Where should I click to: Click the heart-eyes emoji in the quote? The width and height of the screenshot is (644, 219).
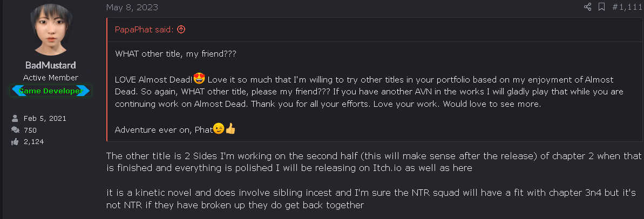(199, 78)
